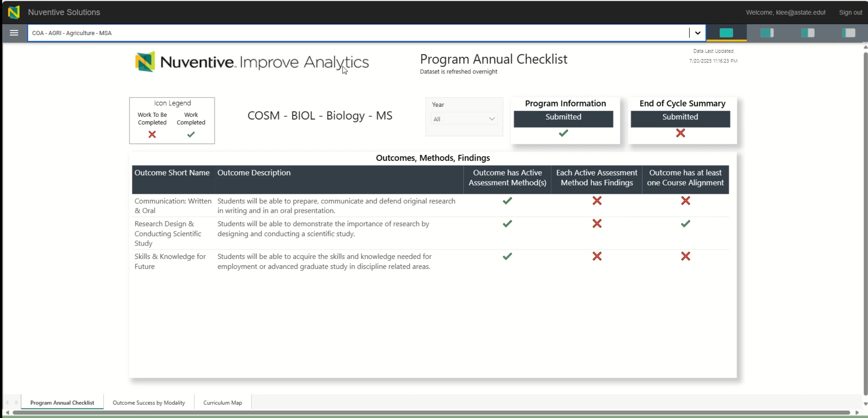Click 'Skills & Knowledge for Future' outcome name
The image size is (868, 418).
point(170,261)
